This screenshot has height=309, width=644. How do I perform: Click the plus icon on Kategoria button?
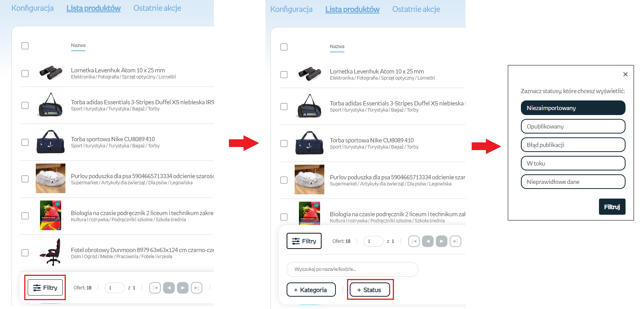(x=296, y=290)
